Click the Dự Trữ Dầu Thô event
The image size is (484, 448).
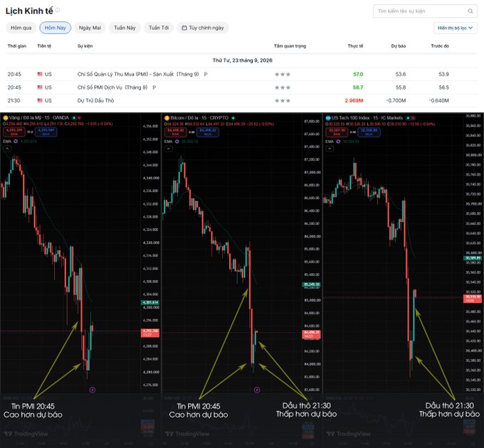click(x=95, y=100)
